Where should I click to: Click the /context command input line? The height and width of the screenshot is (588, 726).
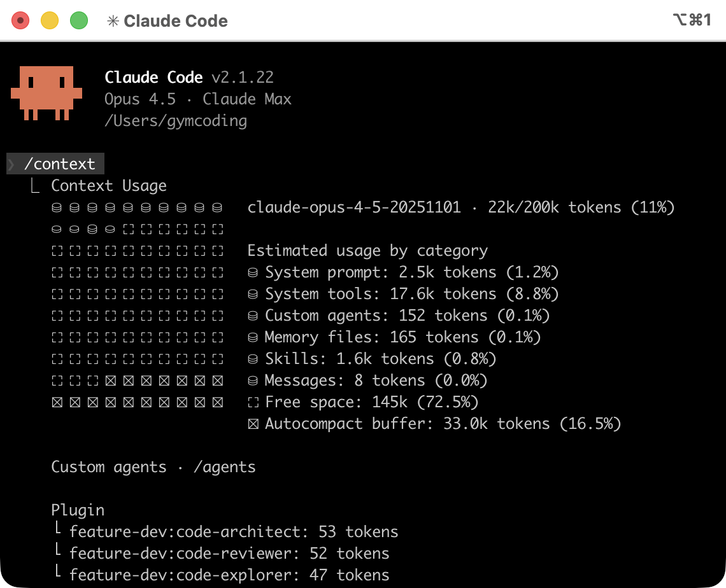pyautogui.click(x=59, y=164)
